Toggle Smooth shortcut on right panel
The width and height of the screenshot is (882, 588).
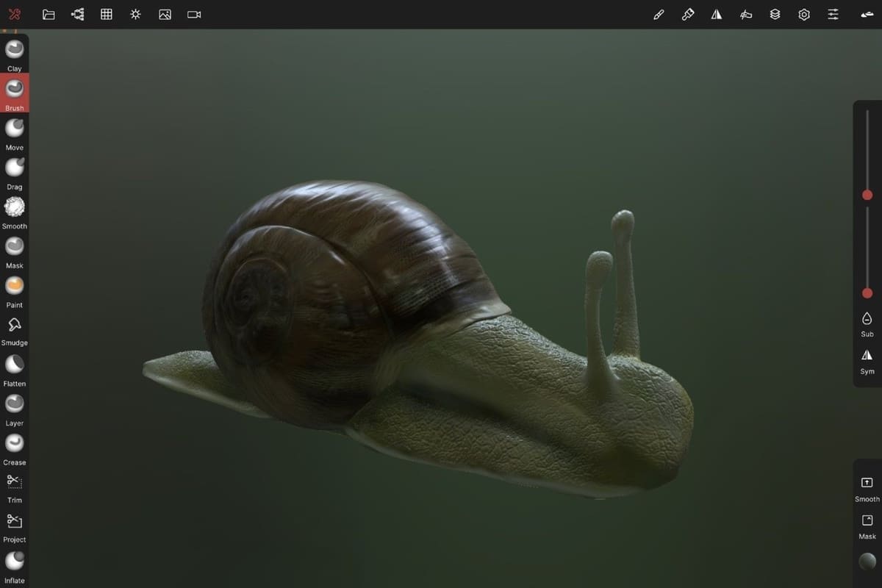coord(867,489)
